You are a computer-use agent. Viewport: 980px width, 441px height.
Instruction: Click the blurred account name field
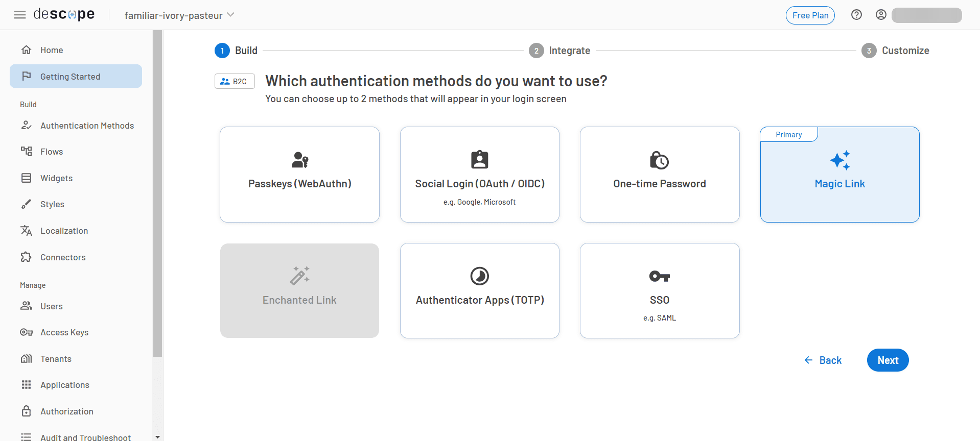(x=926, y=15)
